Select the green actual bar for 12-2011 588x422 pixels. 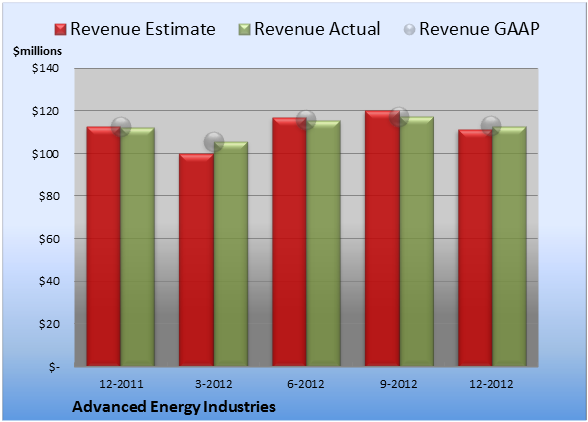pos(138,247)
